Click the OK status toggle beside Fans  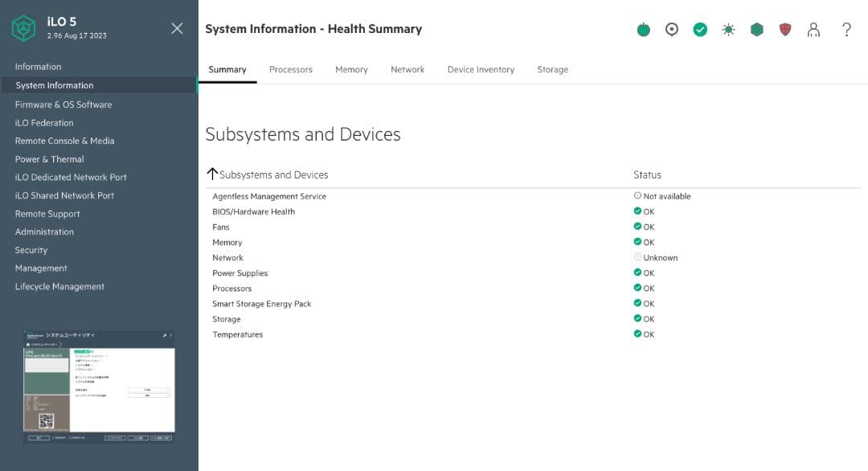coord(637,227)
